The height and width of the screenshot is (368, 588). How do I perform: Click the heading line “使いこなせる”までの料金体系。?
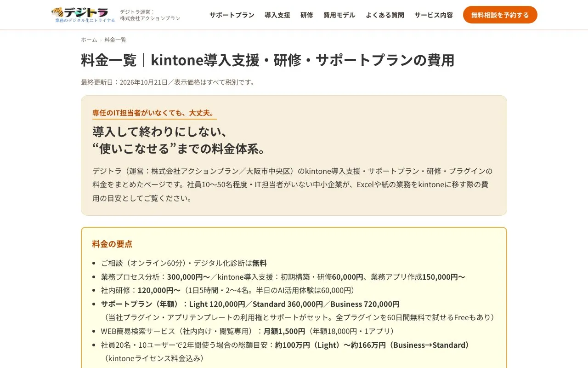coord(180,149)
